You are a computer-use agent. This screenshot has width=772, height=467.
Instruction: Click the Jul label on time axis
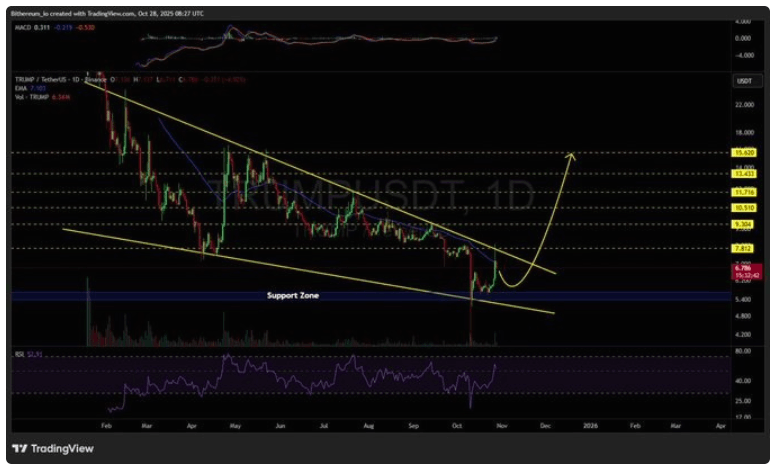[324, 426]
